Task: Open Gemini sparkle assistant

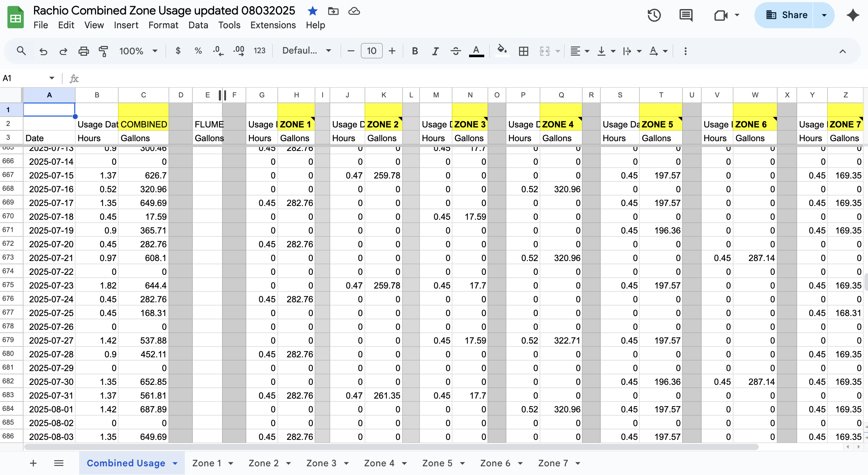Action: pos(853,15)
